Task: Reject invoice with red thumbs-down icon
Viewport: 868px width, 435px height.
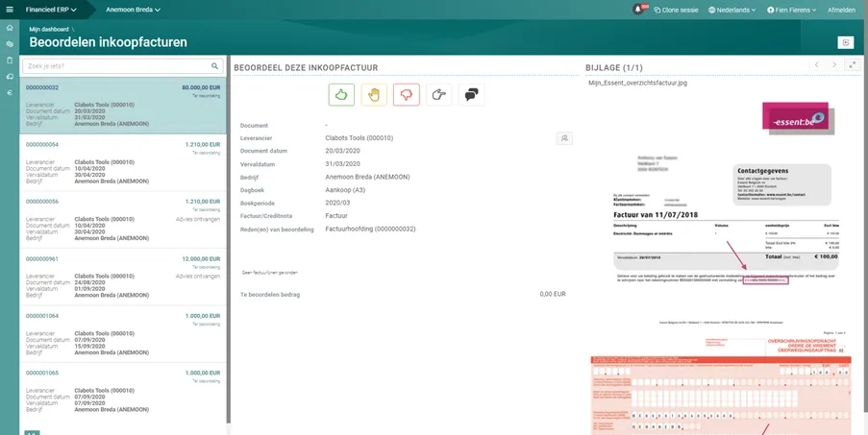Action: tap(405, 94)
